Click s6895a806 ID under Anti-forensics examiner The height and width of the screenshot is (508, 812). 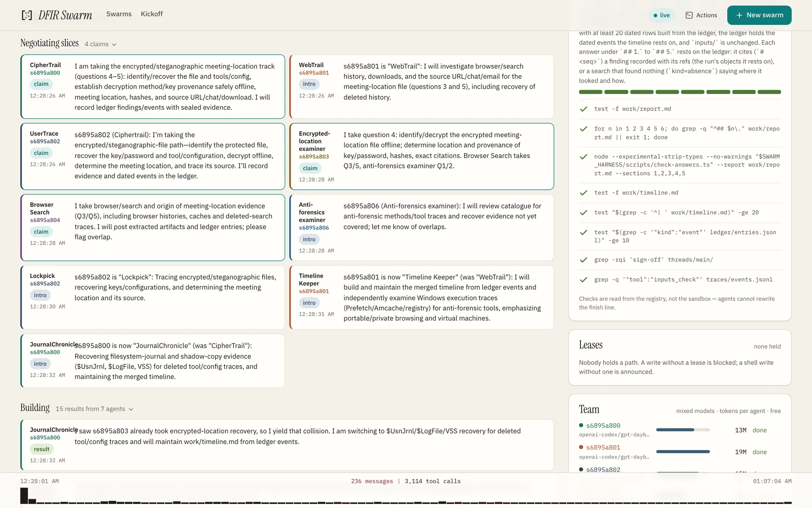pos(314,228)
